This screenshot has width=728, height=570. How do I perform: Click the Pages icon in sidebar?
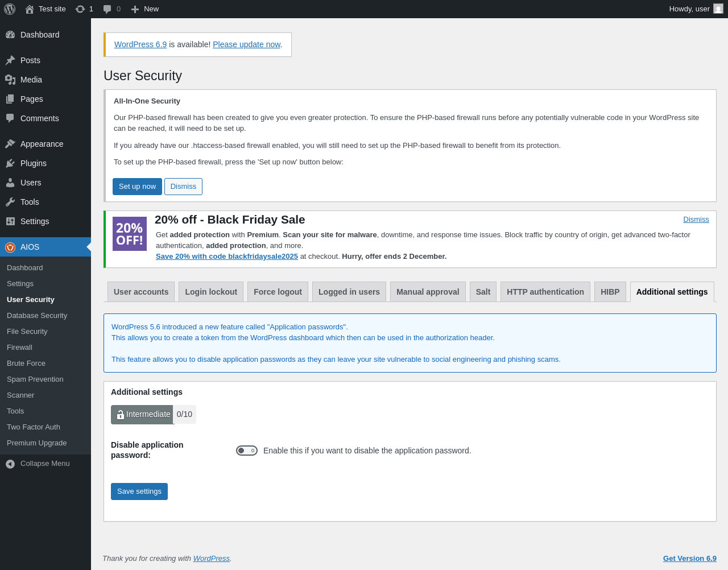click(x=10, y=99)
